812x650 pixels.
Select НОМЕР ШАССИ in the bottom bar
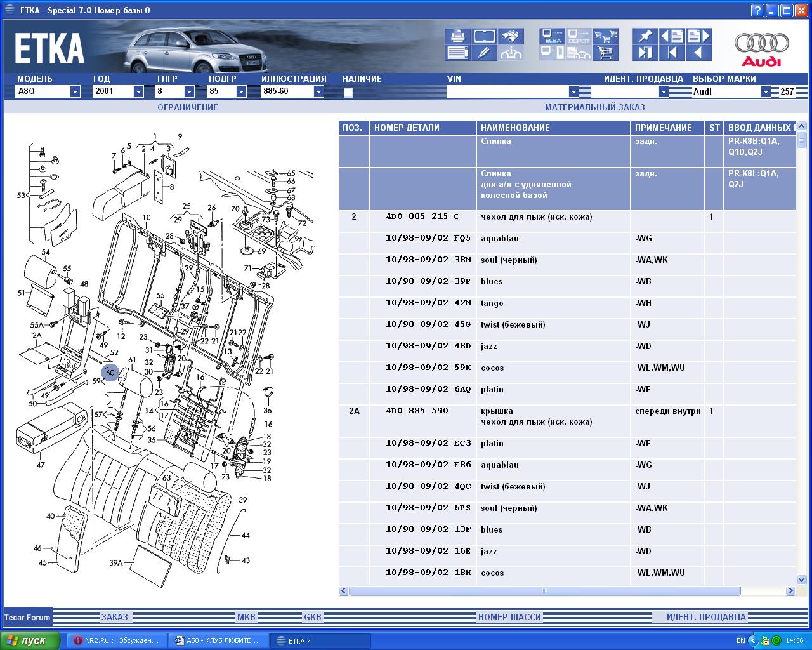(509, 617)
